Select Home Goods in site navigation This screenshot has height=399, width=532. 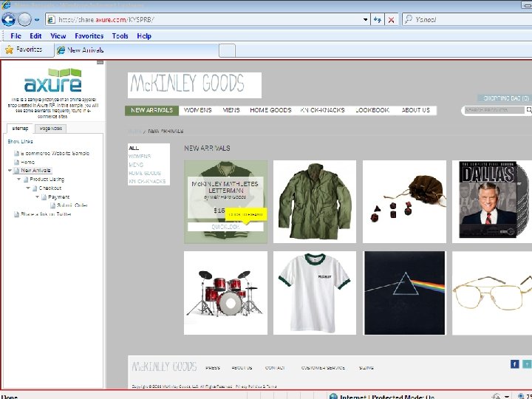click(x=270, y=110)
